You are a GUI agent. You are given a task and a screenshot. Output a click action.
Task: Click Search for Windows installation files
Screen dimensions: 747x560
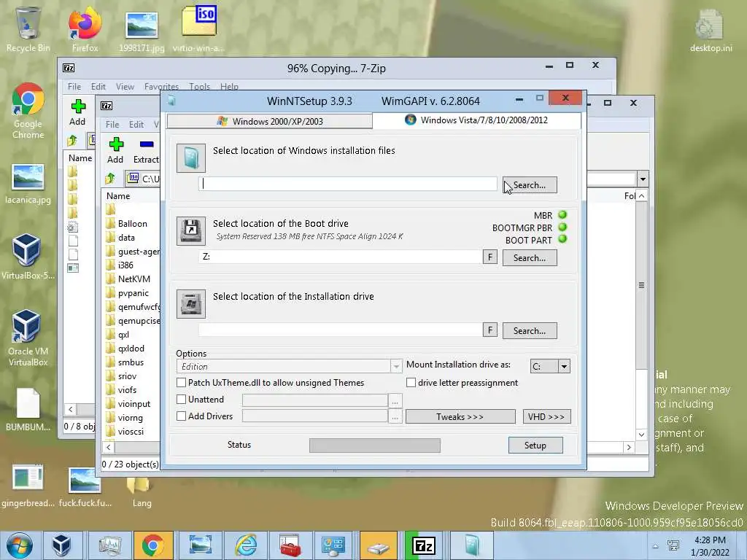530,184
